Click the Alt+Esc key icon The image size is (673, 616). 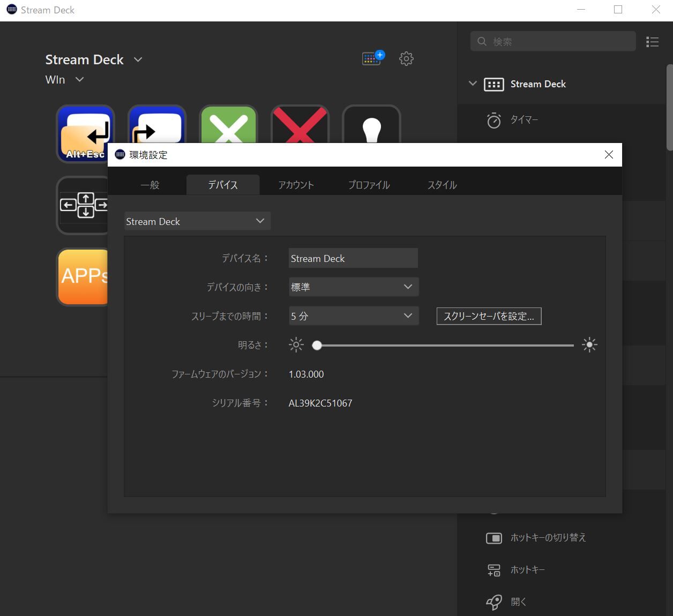(86, 133)
